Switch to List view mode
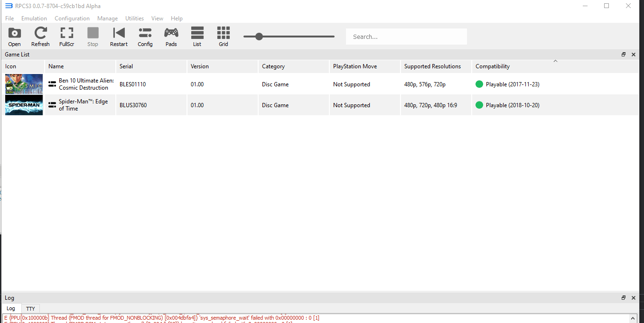This screenshot has width=644, height=323. [197, 37]
